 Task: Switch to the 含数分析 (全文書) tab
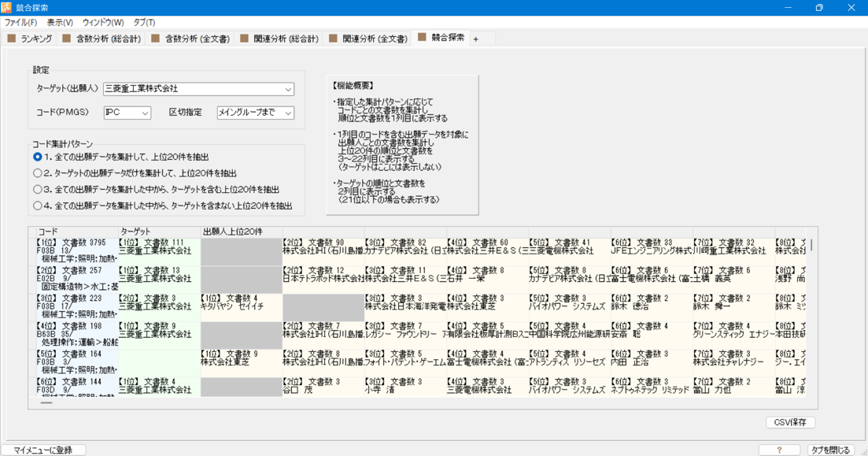pyautogui.click(x=190, y=39)
